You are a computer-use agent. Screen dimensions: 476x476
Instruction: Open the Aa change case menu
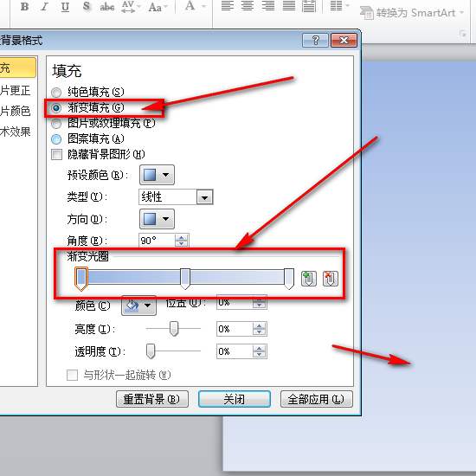pos(158,6)
